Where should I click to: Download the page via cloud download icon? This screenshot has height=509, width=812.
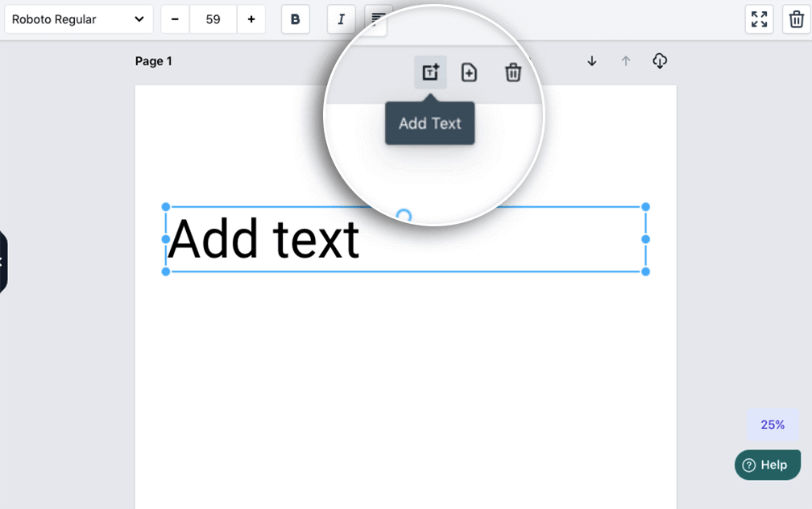click(660, 61)
